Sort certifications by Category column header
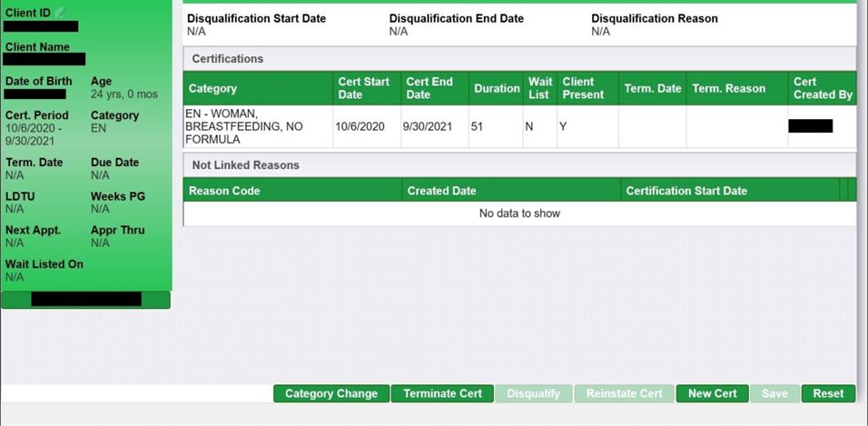This screenshot has width=868, height=426. [x=212, y=88]
